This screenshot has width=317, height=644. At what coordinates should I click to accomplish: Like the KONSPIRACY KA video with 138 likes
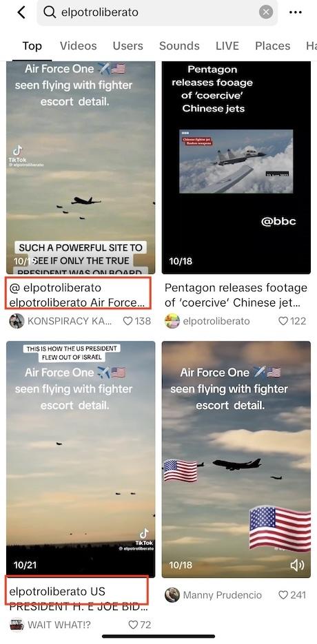click(x=128, y=321)
